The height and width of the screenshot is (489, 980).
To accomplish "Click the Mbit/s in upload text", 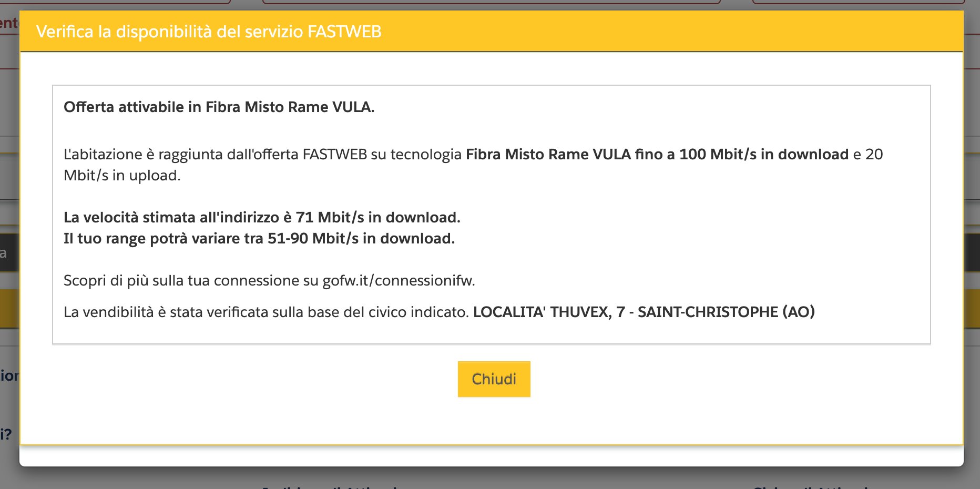I will point(121,176).
